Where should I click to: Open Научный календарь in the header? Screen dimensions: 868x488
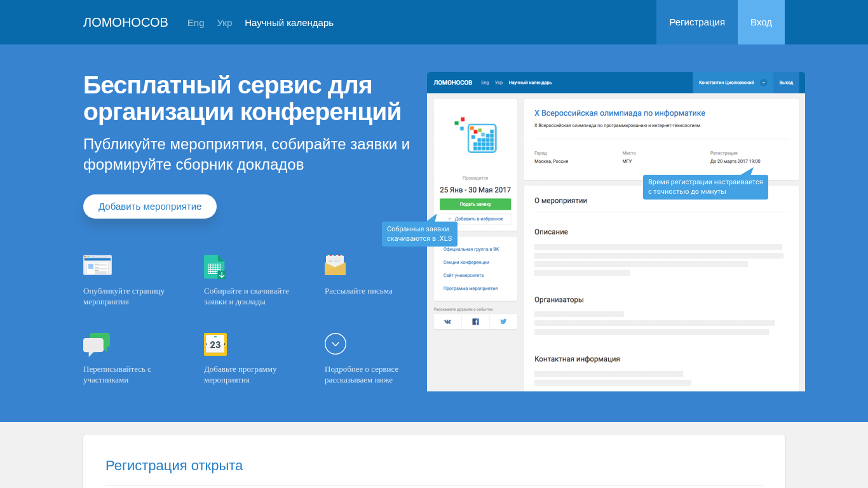pos(289,22)
